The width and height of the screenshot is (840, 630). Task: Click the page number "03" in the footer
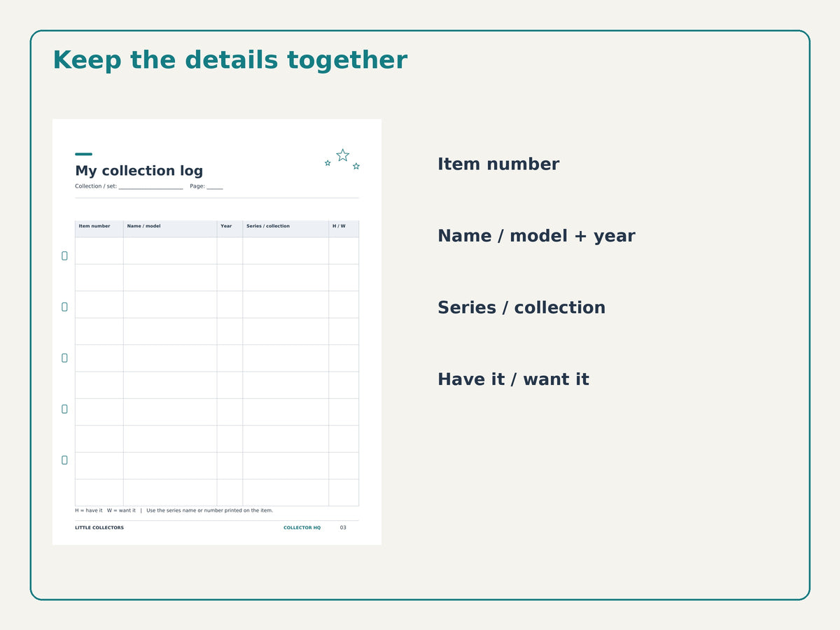point(343,528)
